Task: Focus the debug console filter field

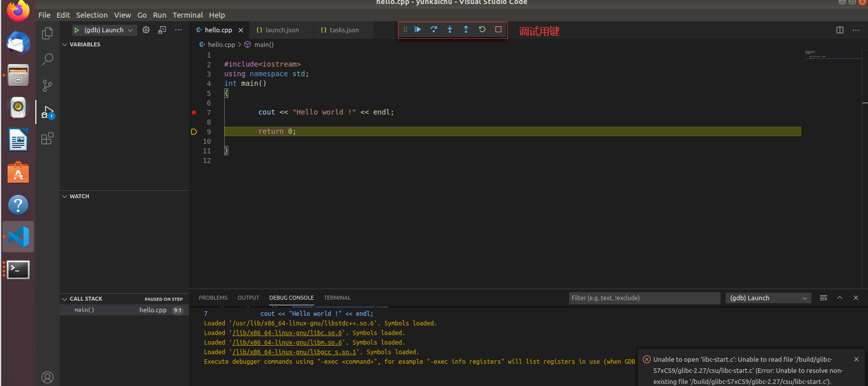Action: [644, 298]
